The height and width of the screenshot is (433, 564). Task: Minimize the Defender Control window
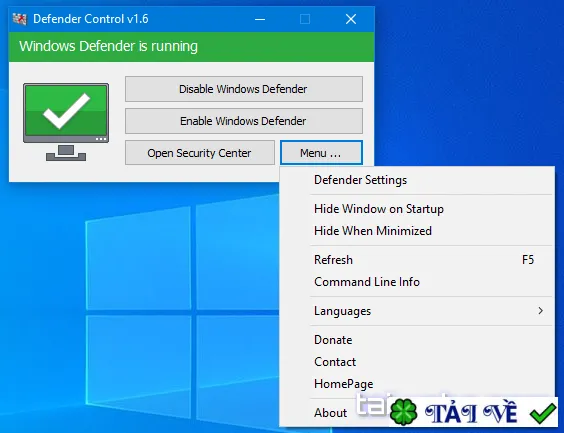click(x=260, y=19)
